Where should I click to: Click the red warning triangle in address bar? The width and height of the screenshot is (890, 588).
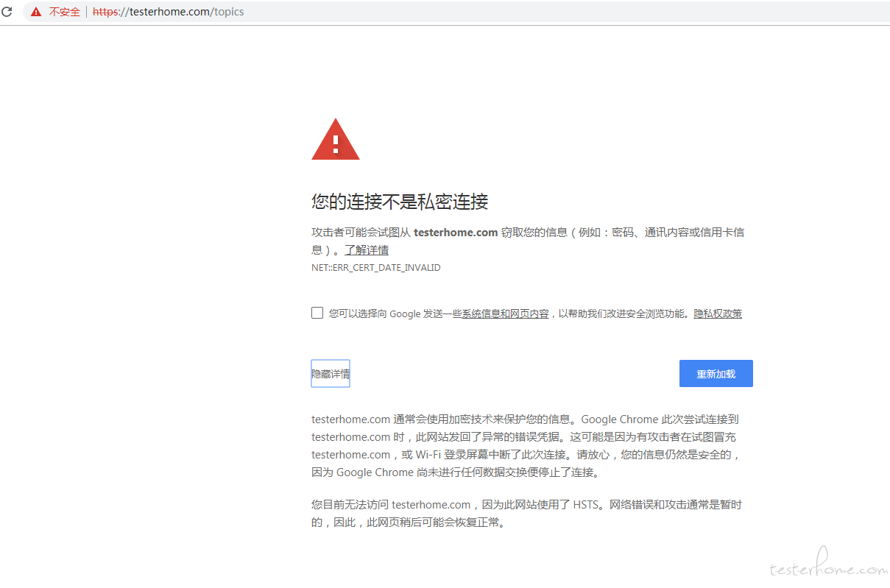click(x=36, y=12)
